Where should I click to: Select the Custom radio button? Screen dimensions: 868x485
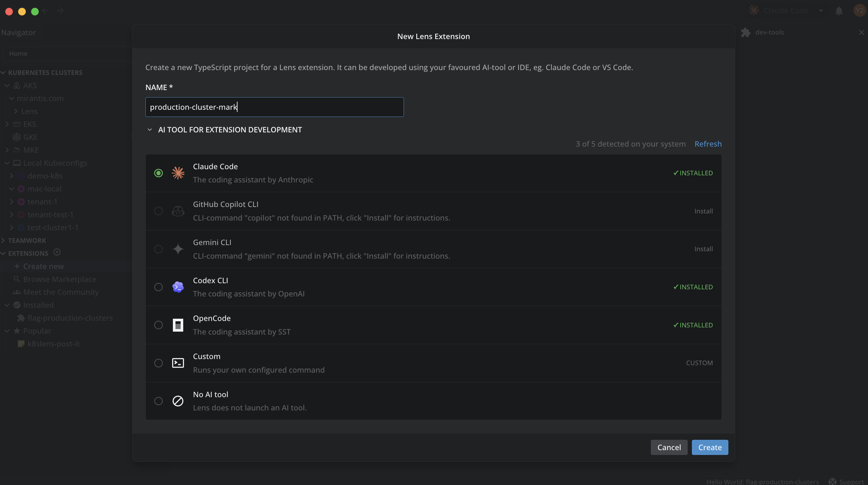coord(158,363)
